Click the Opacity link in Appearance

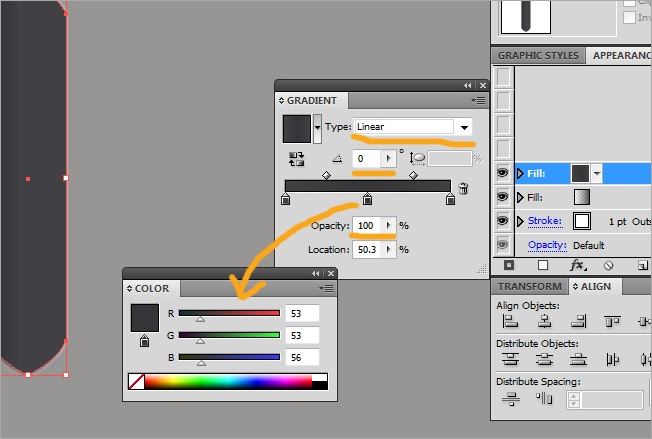point(547,245)
